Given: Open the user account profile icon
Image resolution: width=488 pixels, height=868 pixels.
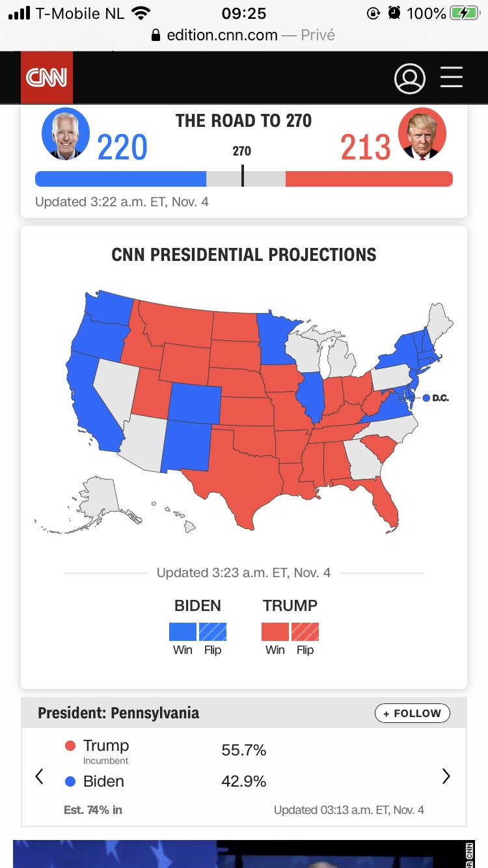Looking at the screenshot, I should click(409, 78).
